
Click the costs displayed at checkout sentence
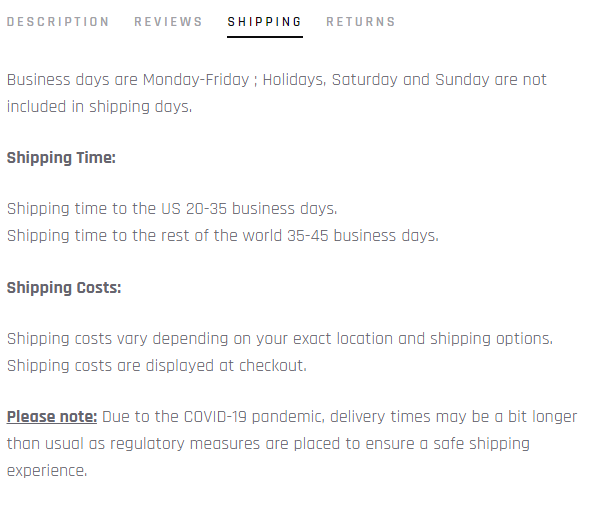pos(157,366)
